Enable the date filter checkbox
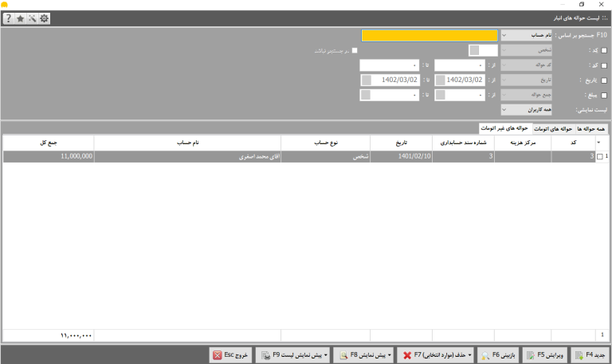The height and width of the screenshot is (364, 612). click(x=604, y=80)
